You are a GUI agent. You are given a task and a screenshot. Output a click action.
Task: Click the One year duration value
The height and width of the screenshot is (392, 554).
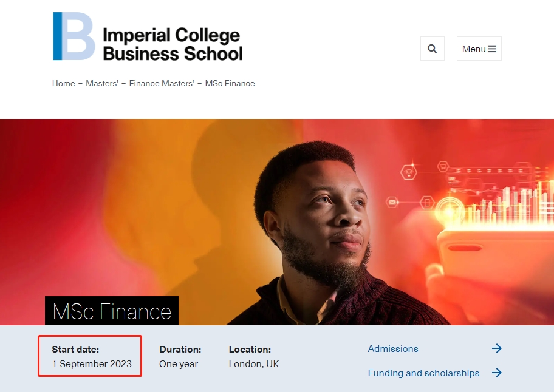179,364
